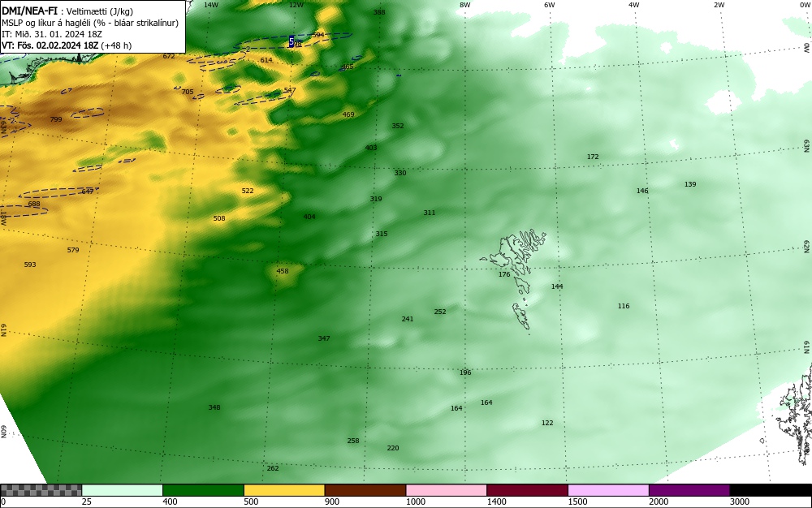The width and height of the screenshot is (812, 508).
Task: Click the CAPE value 262
Action: point(273,469)
